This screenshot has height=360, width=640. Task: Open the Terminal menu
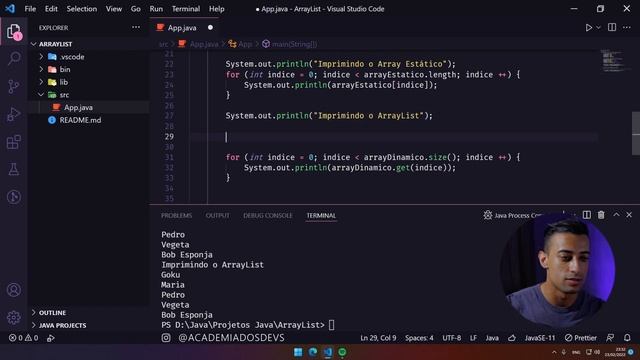tap(186, 9)
